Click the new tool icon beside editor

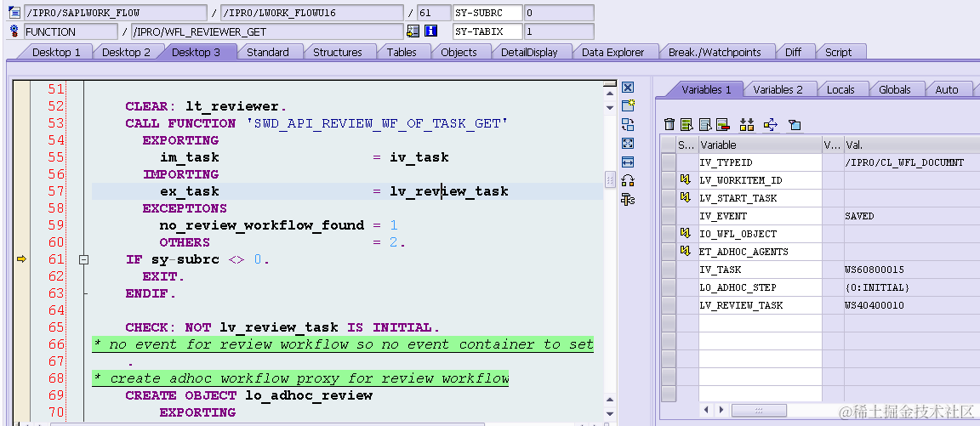[628, 105]
